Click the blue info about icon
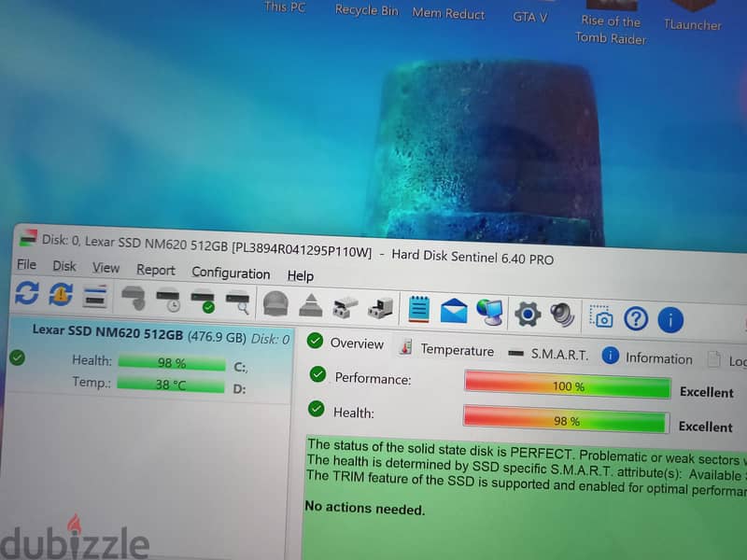 pos(670,320)
